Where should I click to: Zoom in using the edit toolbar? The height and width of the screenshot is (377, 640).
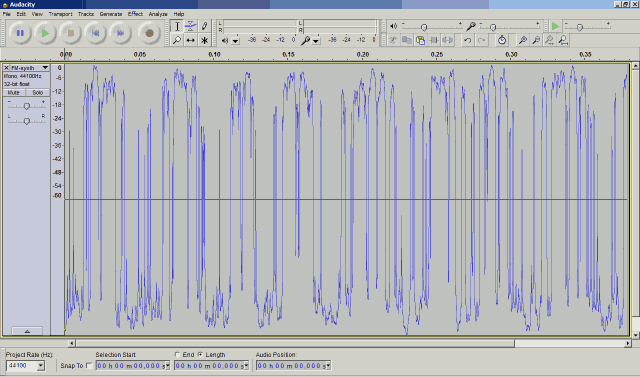tap(522, 40)
